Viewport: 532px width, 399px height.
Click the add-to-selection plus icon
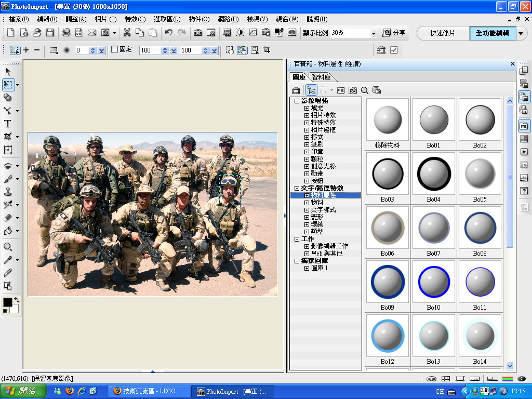pyautogui.click(x=26, y=50)
